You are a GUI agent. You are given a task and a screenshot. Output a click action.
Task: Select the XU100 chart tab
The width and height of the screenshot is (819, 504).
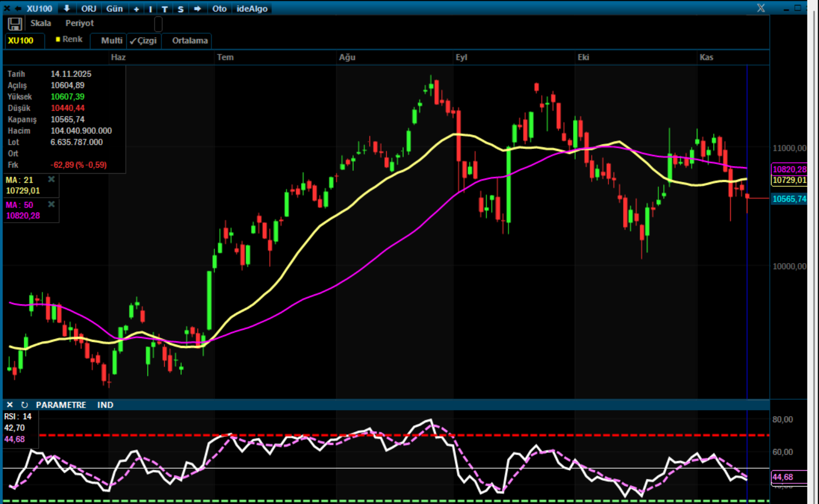[x=21, y=41]
